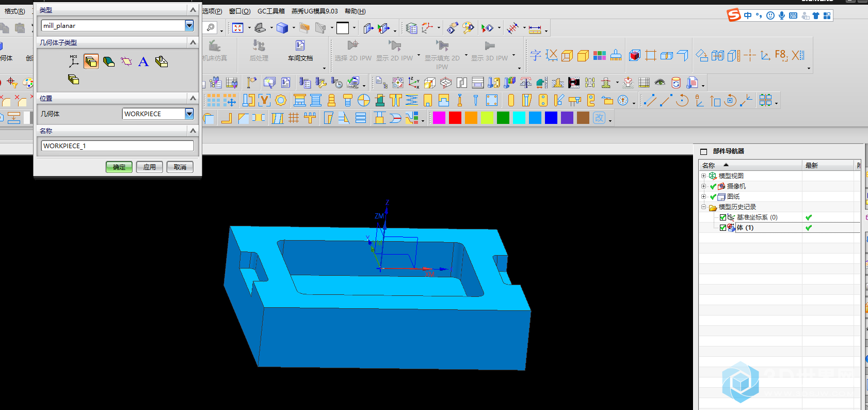Click the gear-shaped mold part icon
The image size is (868, 410).
[281, 100]
